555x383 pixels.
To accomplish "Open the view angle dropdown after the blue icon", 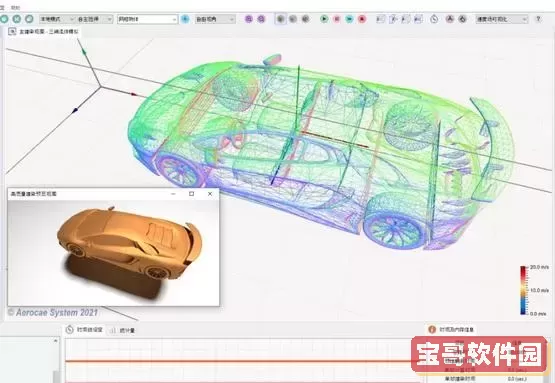I will 215,19.
